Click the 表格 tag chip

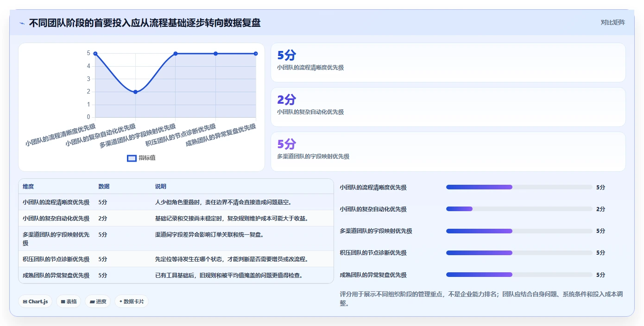[69, 301]
